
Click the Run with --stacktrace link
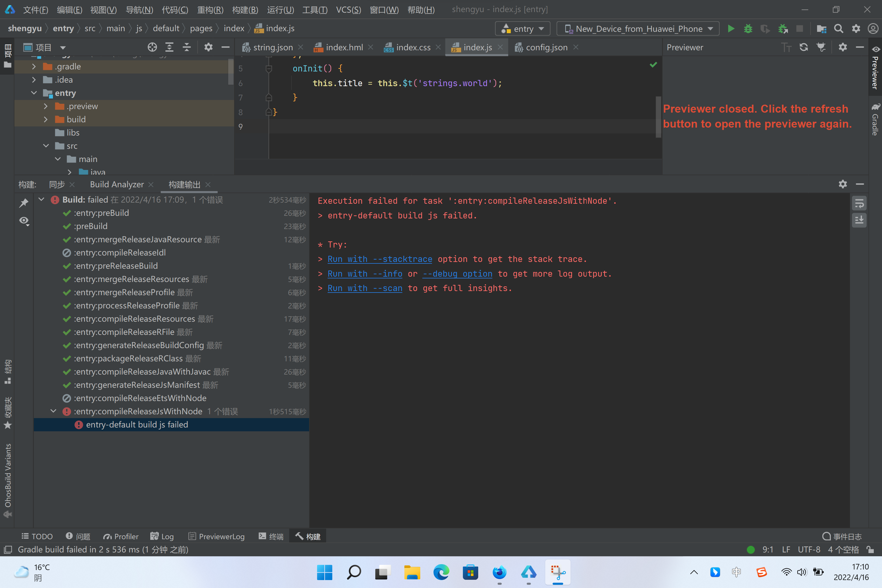380,259
